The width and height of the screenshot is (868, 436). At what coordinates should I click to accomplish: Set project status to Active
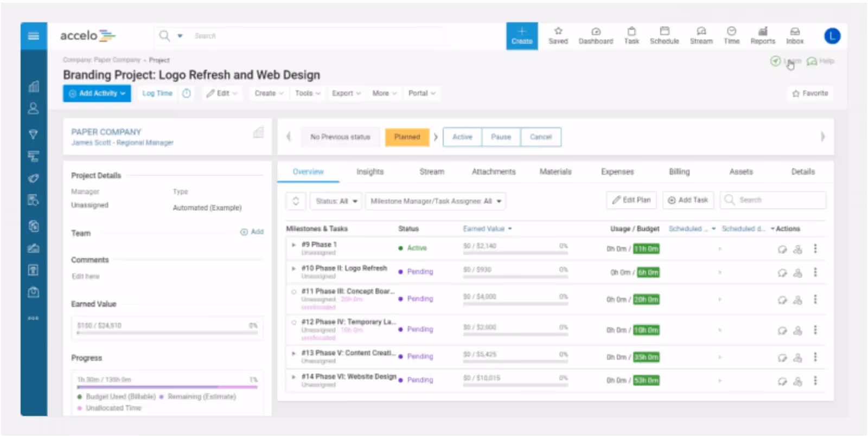(x=462, y=137)
